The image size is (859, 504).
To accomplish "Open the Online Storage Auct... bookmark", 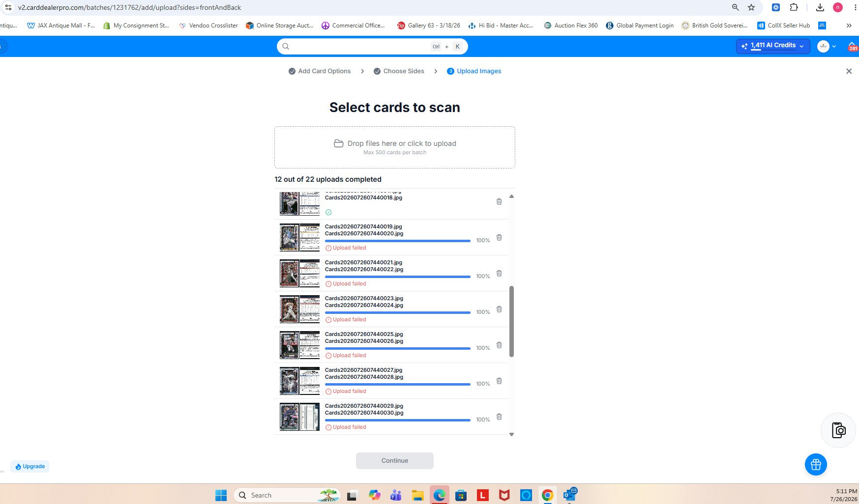I will [x=280, y=26].
